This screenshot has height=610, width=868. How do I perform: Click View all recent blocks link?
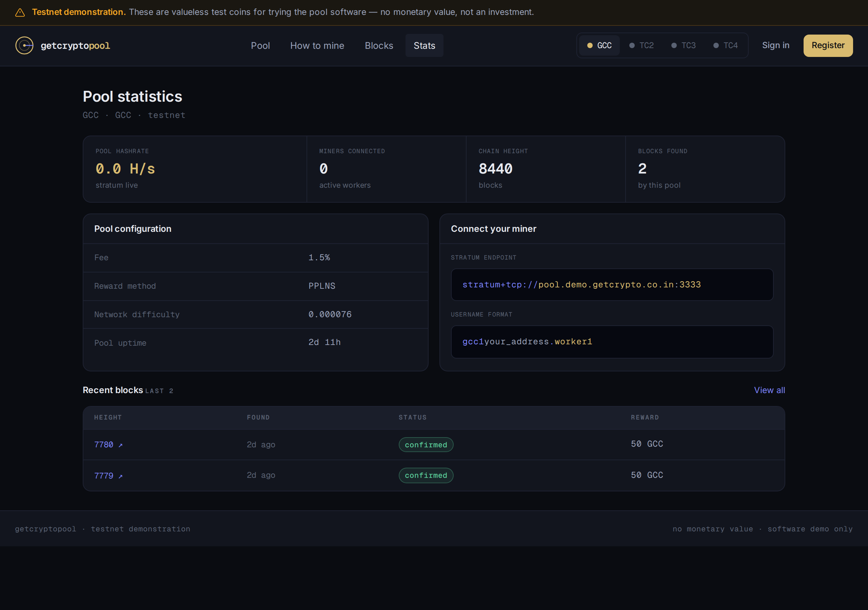[769, 390]
